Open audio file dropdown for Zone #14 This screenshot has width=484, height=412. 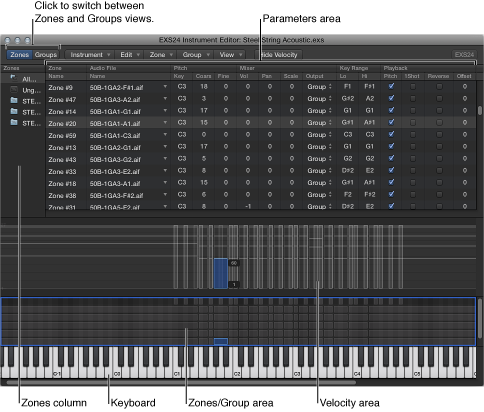click(165, 111)
